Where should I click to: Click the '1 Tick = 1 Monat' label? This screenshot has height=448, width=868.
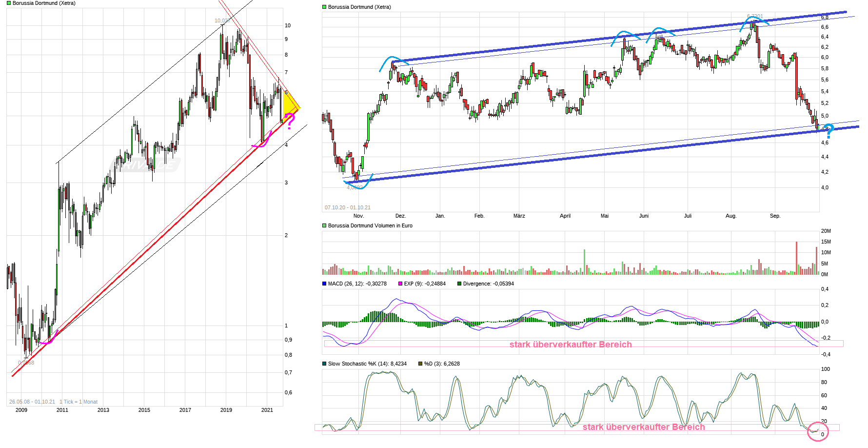[x=79, y=402]
